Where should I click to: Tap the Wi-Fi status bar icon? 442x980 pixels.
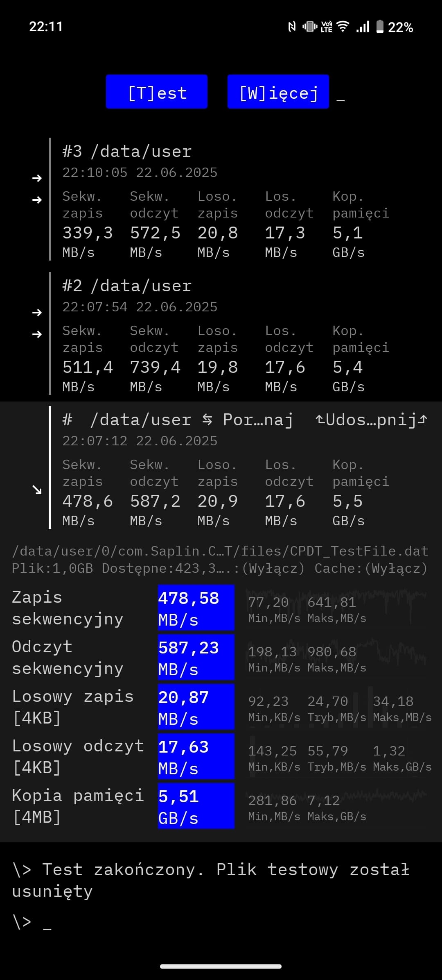tap(343, 27)
